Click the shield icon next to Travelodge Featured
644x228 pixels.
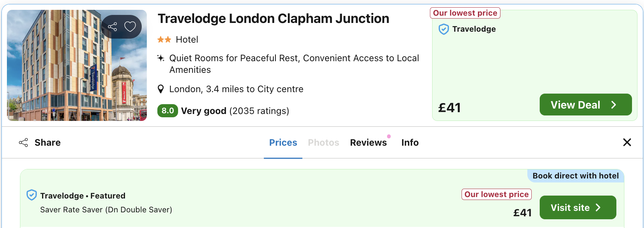32,195
